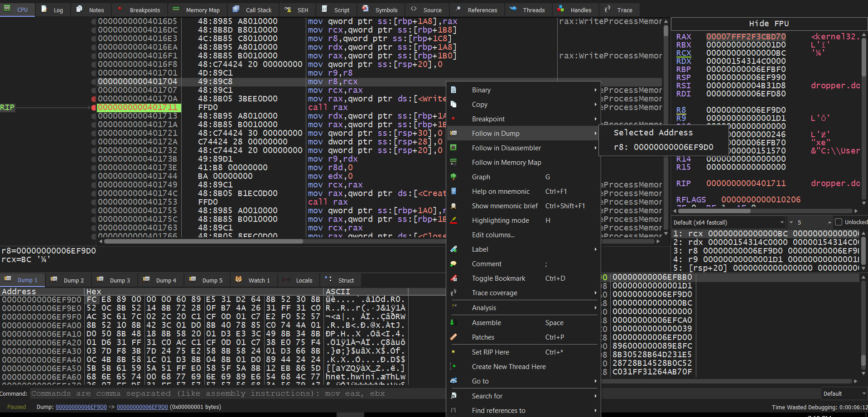Click the red Breakpoint menu icon
Image resolution: width=868 pixels, height=417 pixels.
[453, 119]
